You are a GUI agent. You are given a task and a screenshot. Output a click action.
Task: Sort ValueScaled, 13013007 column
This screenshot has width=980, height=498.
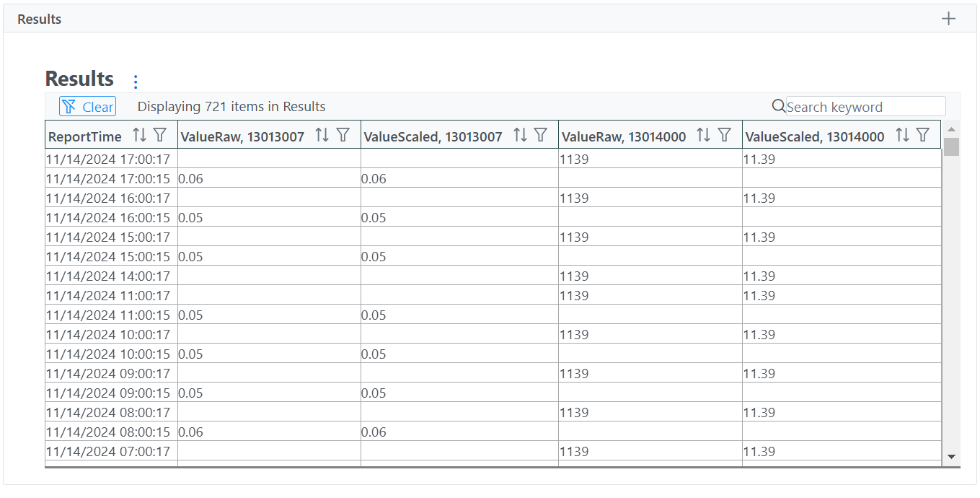click(x=520, y=135)
